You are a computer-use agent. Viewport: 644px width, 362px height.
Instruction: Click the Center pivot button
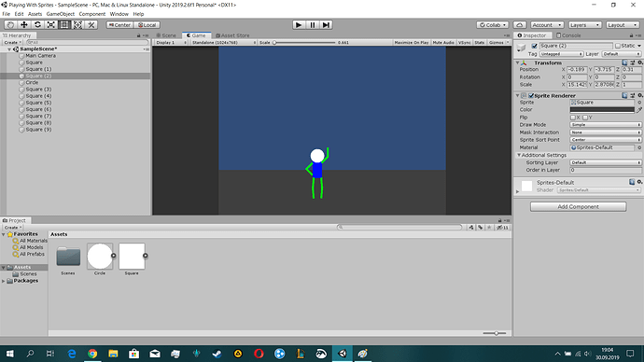point(119,25)
